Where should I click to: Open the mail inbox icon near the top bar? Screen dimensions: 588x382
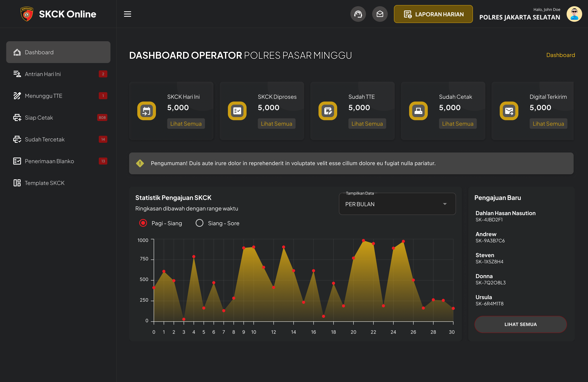point(380,14)
